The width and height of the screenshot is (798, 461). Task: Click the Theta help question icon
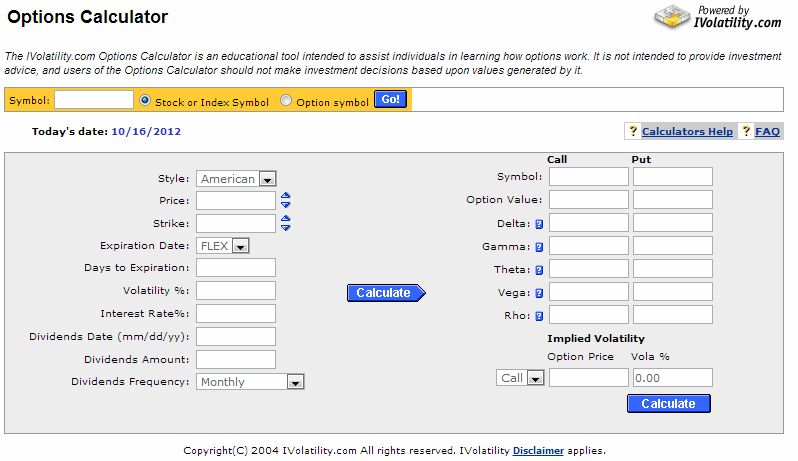(x=539, y=270)
